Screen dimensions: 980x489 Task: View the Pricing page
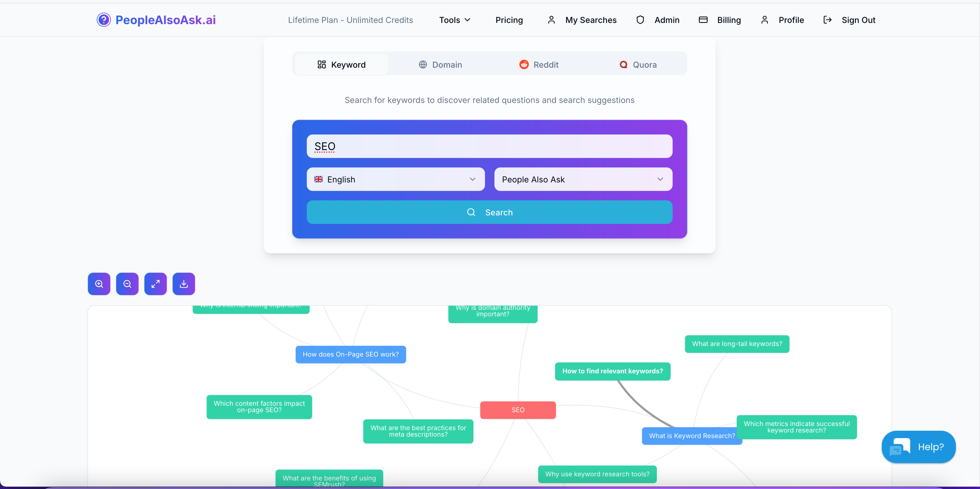(x=509, y=20)
